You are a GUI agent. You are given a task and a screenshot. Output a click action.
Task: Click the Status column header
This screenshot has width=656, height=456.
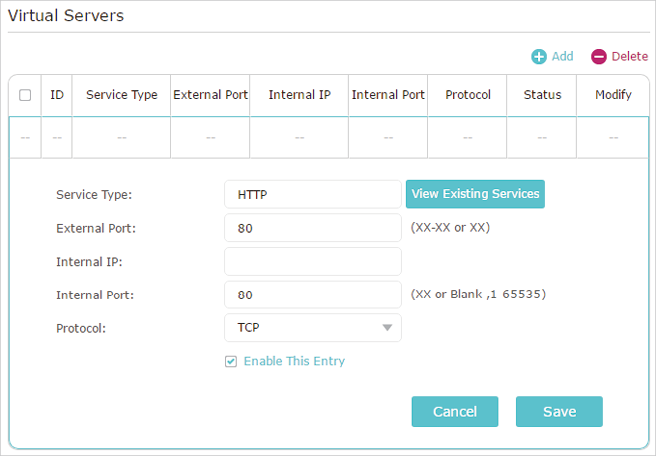tap(542, 95)
